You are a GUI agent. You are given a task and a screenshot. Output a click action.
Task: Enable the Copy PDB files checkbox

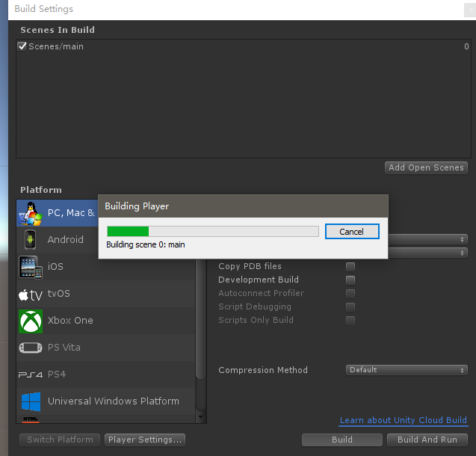[350, 267]
